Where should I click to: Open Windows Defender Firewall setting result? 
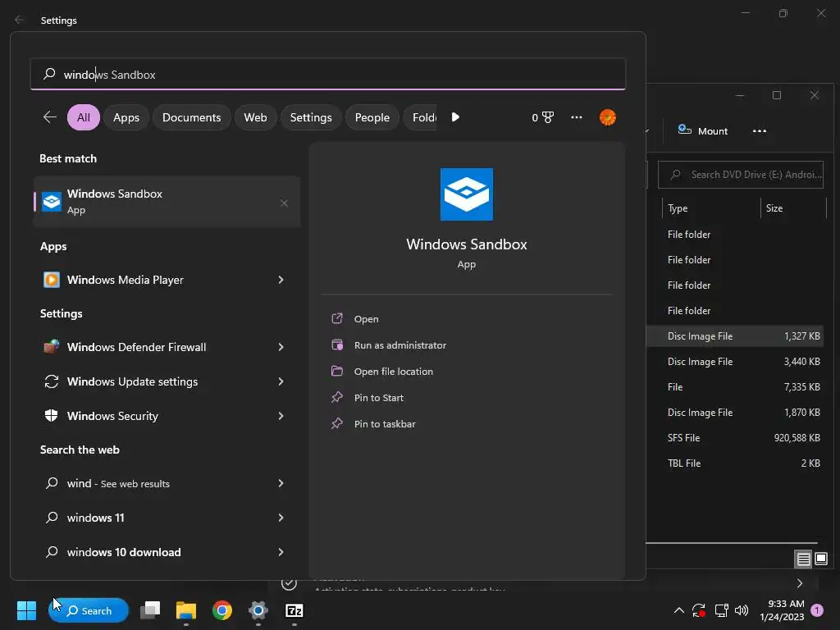(167, 347)
